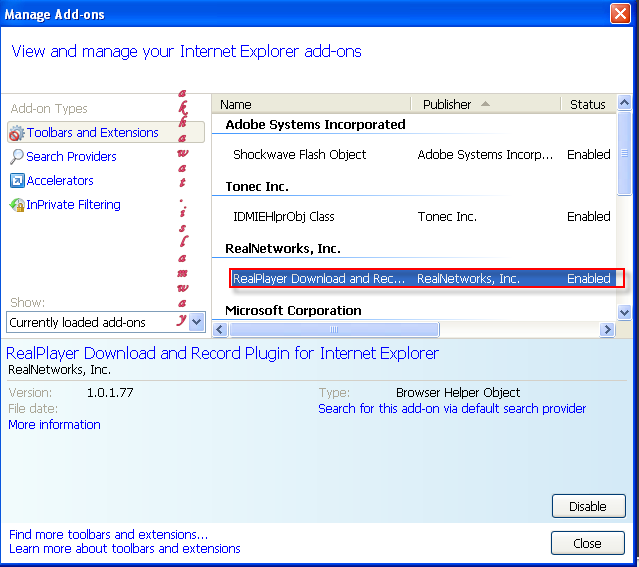Click the Status column header
Viewport: 639px width, 567px height.
click(x=588, y=104)
